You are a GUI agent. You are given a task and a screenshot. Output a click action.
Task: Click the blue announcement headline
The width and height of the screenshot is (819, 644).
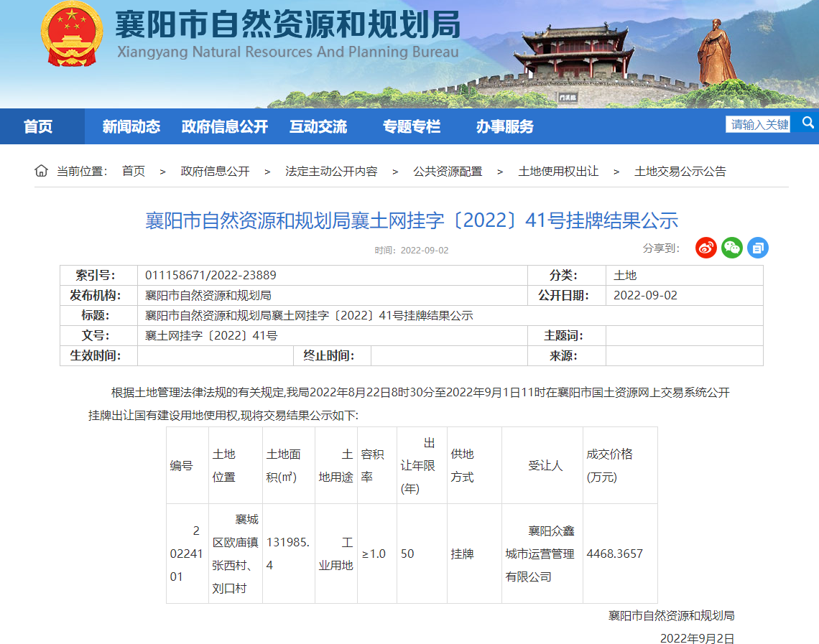412,220
